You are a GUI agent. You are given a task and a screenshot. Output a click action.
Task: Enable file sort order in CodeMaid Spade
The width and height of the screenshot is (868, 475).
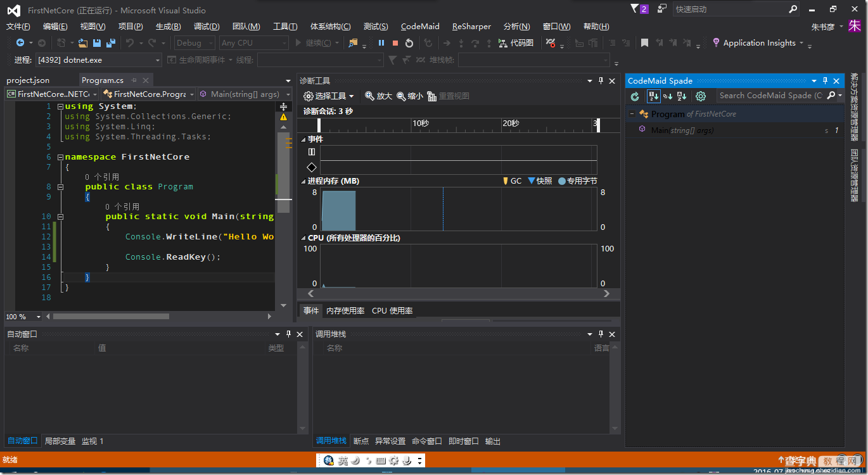pyautogui.click(x=653, y=96)
